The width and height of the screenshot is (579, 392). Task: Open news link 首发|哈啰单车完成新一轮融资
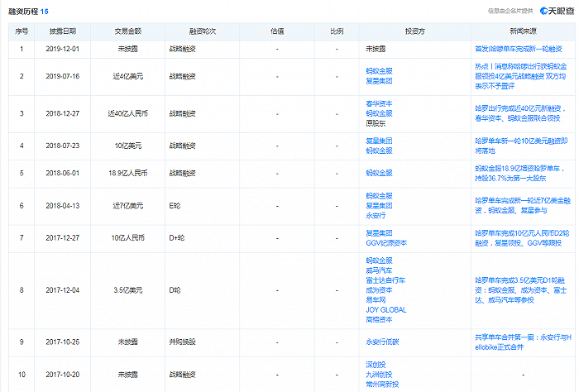point(519,49)
